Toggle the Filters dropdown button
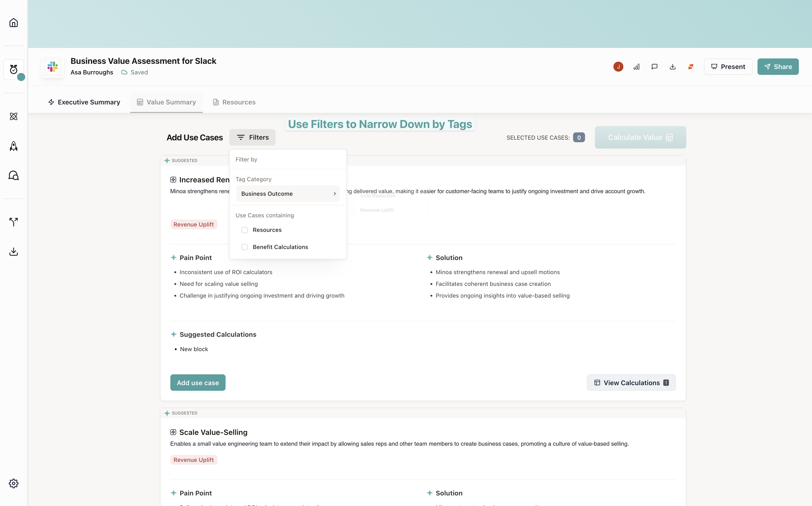 [252, 137]
